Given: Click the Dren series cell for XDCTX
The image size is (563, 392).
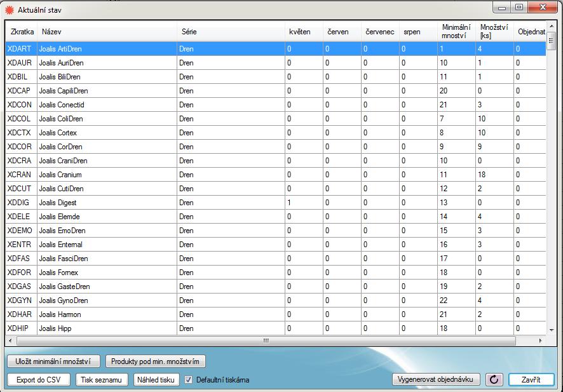Looking at the screenshot, I should [x=231, y=133].
